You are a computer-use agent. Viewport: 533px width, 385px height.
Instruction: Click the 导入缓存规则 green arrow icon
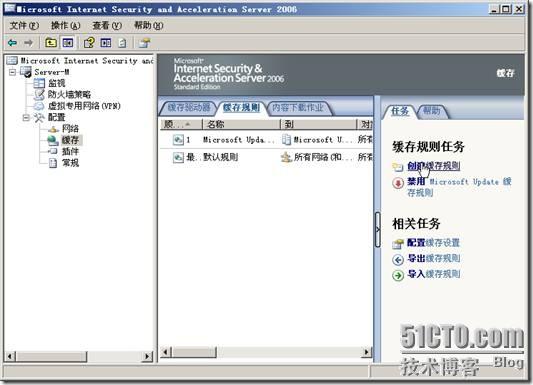(x=398, y=275)
